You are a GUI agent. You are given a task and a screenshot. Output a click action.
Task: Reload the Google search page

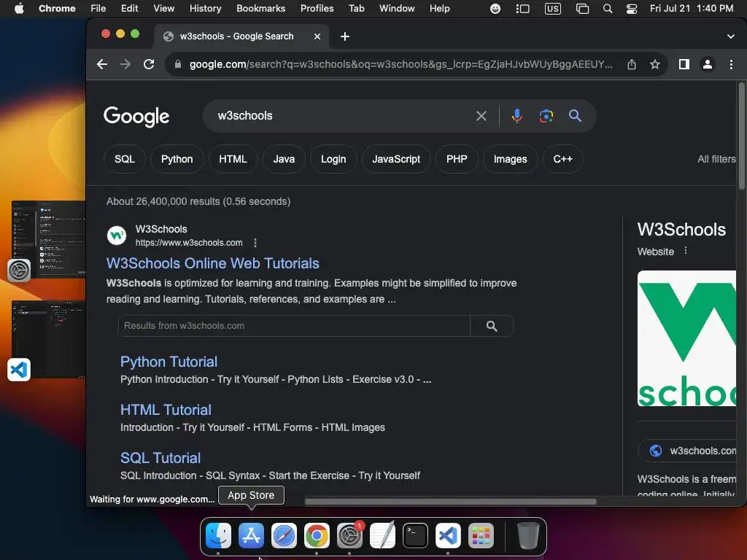click(149, 64)
